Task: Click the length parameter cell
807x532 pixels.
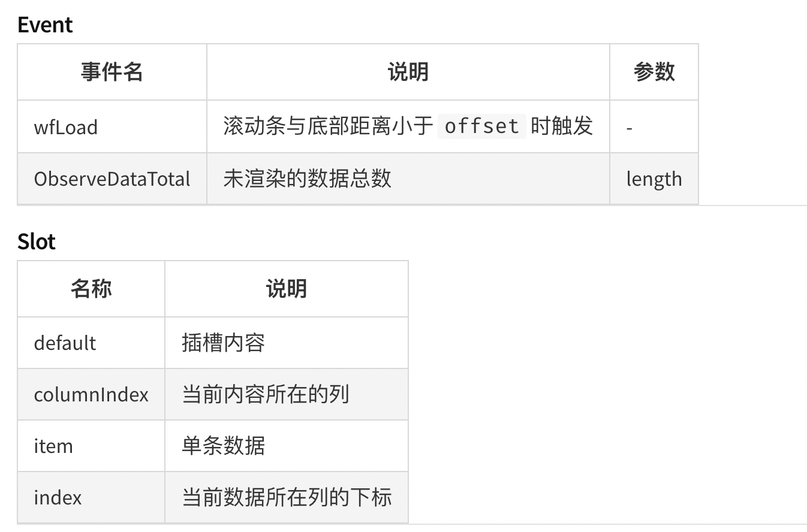Action: [654, 179]
